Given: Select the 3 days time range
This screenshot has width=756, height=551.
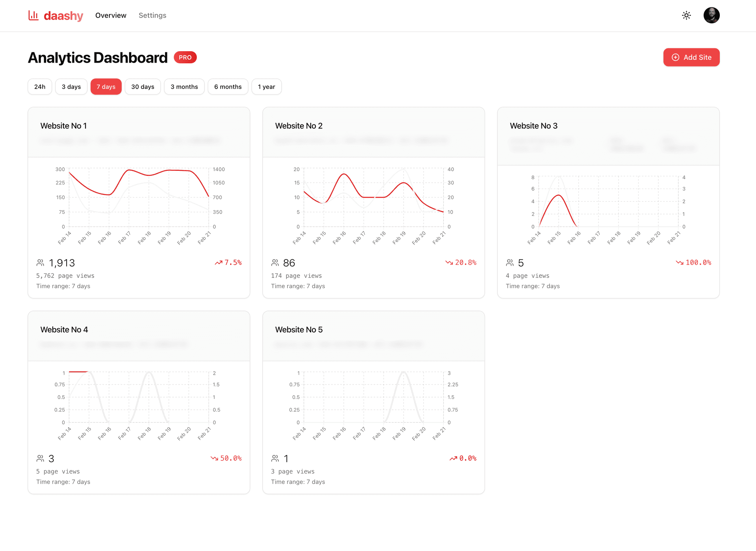Looking at the screenshot, I should pyautogui.click(x=71, y=87).
